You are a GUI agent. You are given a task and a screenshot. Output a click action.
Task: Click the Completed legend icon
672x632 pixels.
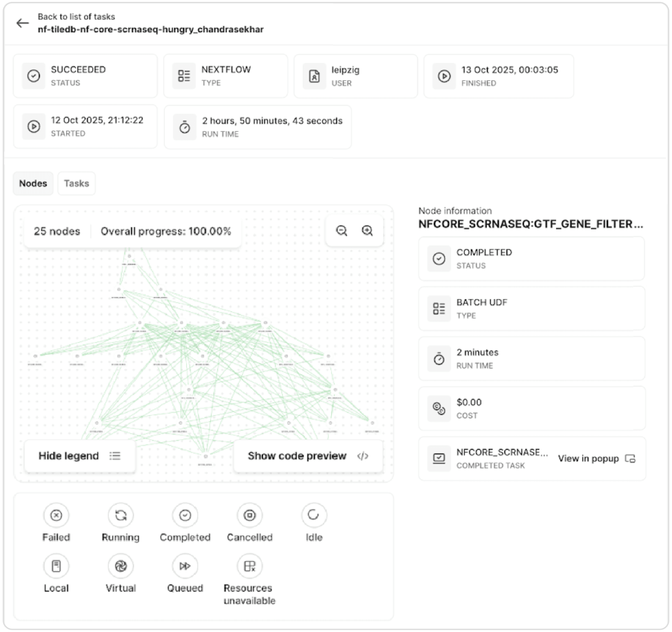[x=185, y=515]
